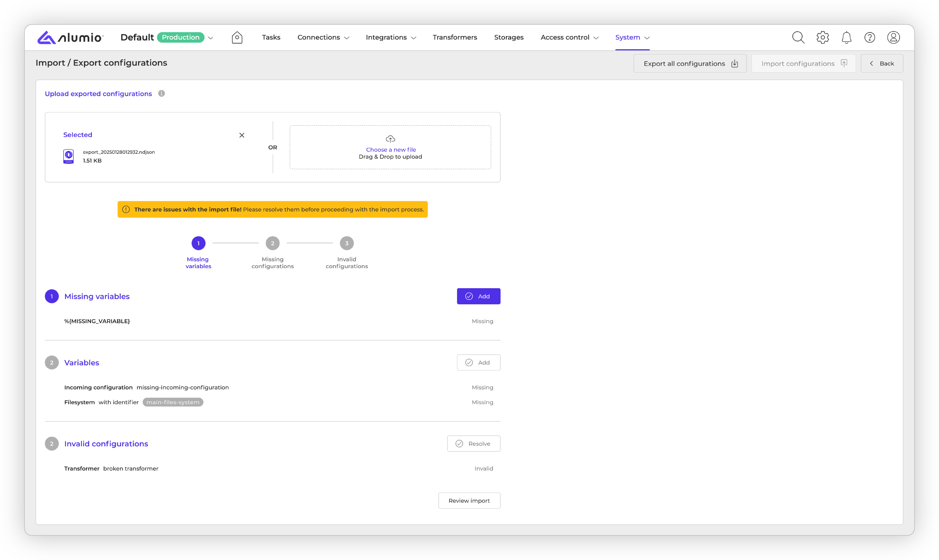939x560 pixels.
Task: Click the help question mark icon
Action: coord(870,37)
